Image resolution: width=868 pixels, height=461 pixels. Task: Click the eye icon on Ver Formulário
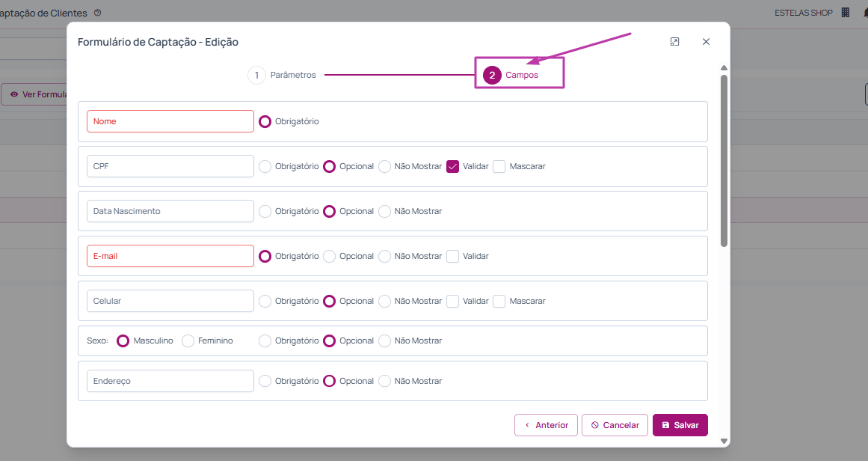(14, 95)
